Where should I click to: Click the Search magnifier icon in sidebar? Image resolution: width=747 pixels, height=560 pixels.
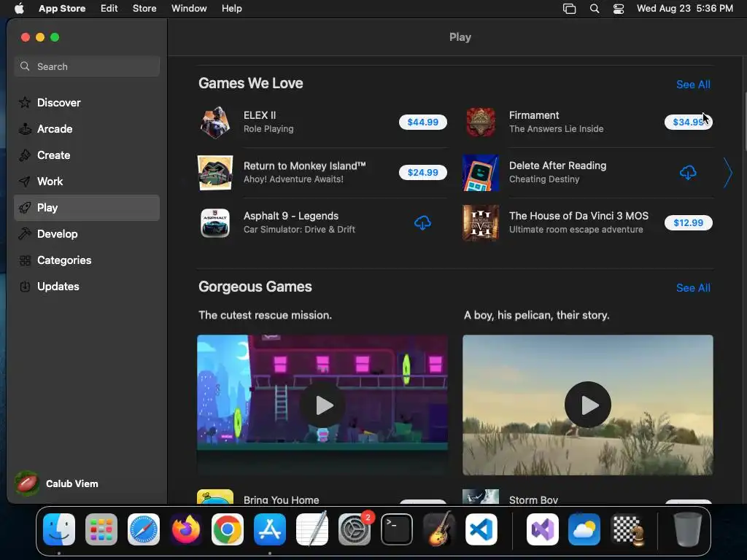coord(25,66)
